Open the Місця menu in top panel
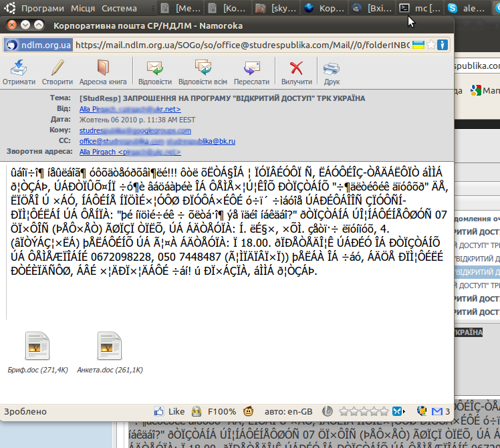Image resolution: width=500 pixels, height=448 pixels. click(x=84, y=9)
